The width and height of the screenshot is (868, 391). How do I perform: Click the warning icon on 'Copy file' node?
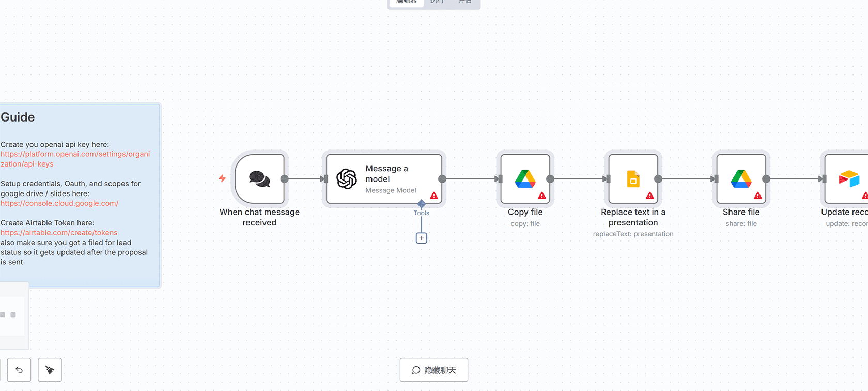tap(542, 195)
